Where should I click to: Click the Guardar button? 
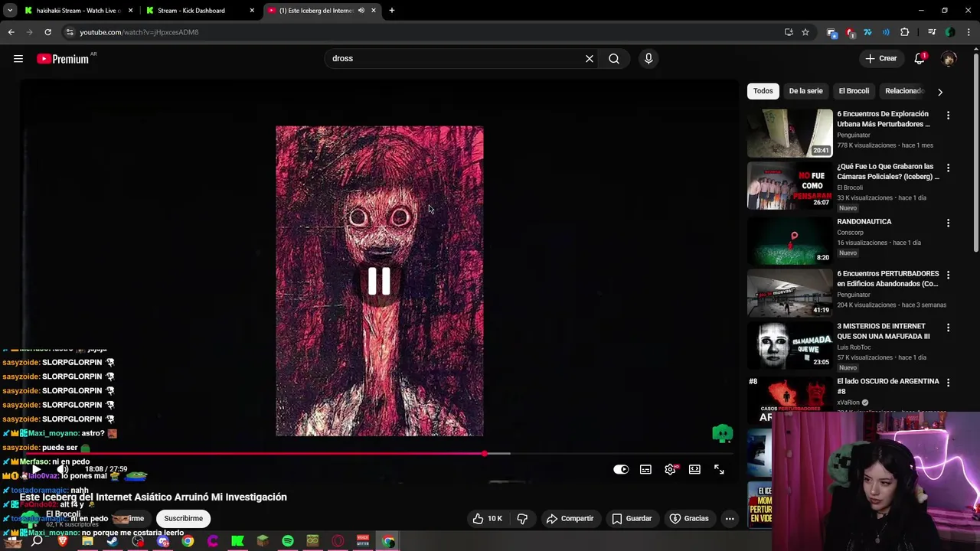(632, 518)
